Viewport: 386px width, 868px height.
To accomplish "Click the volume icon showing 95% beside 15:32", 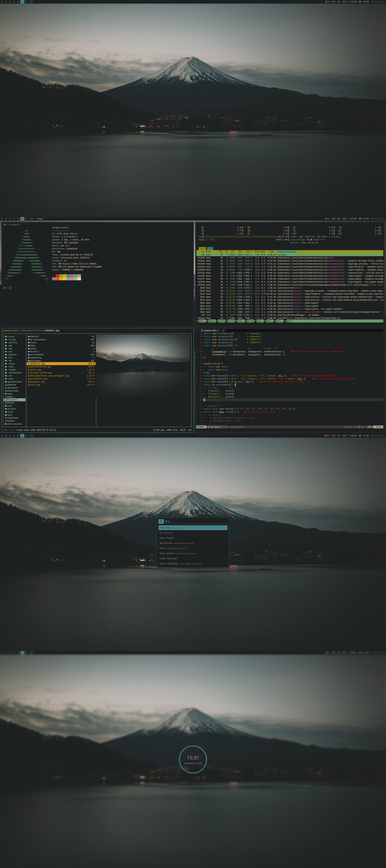I will [363, 219].
